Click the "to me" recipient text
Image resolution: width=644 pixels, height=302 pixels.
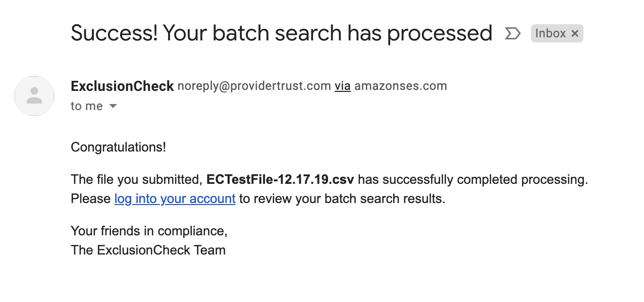pos(86,106)
